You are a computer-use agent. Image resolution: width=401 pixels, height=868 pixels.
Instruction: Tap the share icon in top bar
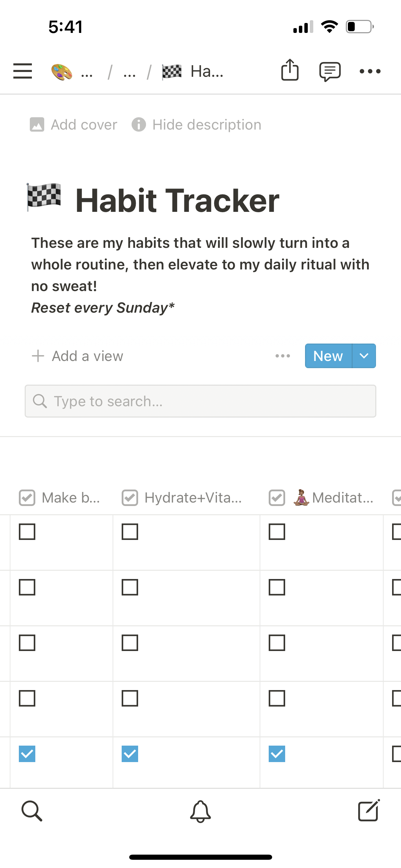pos(290,70)
